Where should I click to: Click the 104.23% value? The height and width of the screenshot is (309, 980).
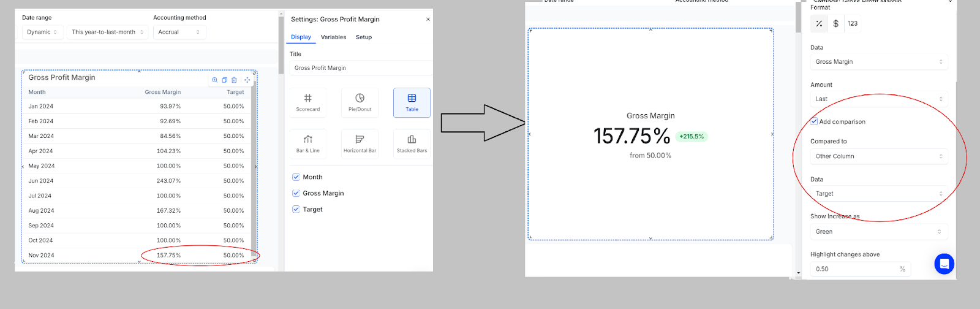(168, 151)
